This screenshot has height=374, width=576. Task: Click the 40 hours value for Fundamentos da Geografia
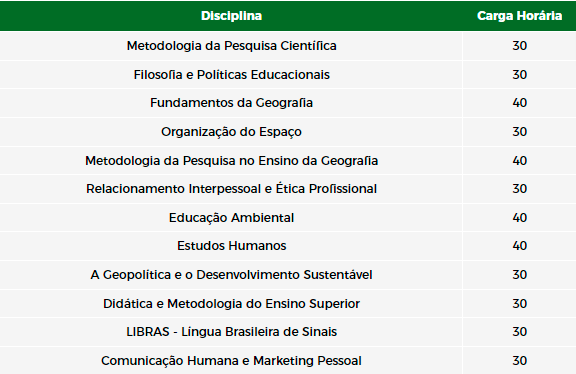pos(519,103)
